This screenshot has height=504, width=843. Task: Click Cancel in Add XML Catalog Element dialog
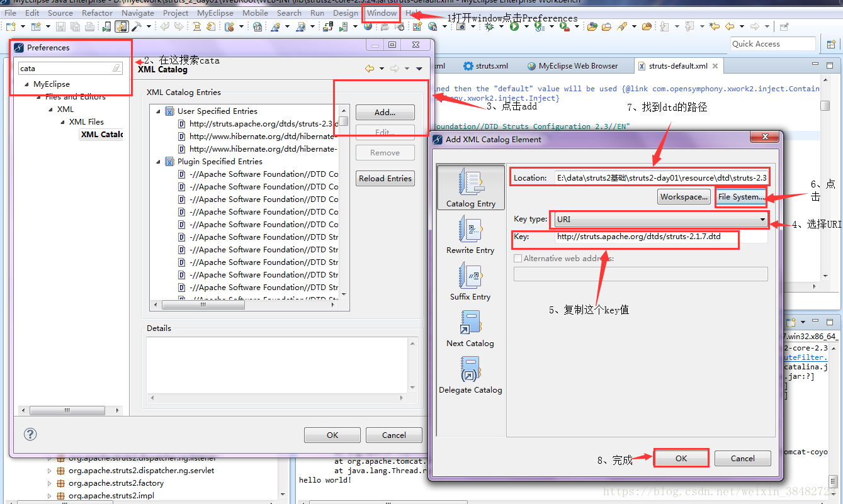point(743,458)
